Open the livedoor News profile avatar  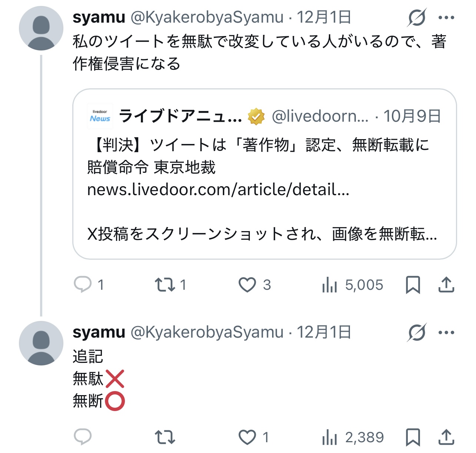click(100, 116)
